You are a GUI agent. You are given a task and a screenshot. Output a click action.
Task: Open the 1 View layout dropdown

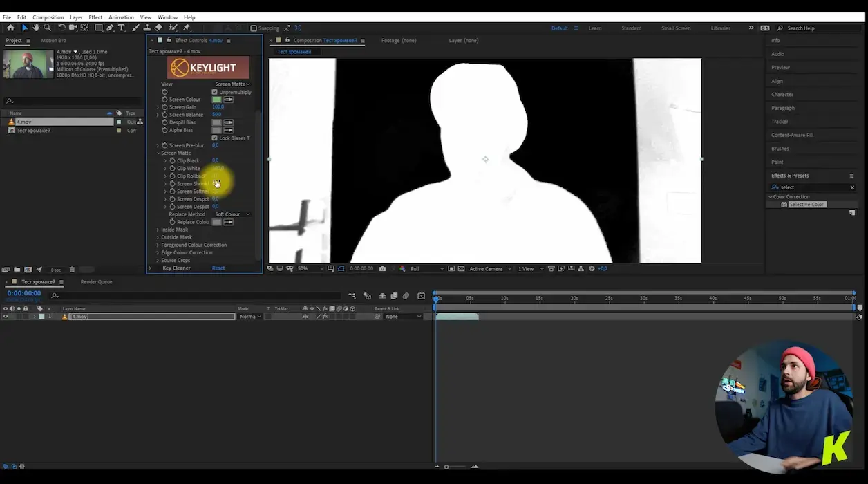coord(530,268)
